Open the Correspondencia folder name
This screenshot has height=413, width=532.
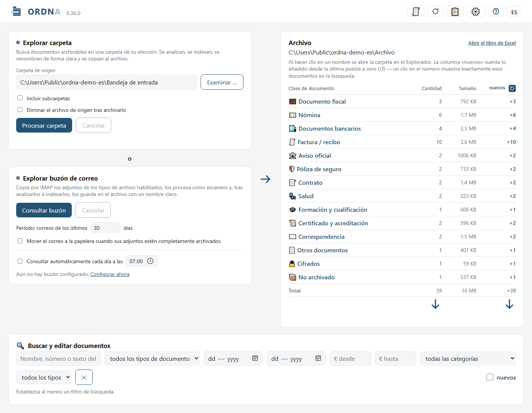tap(321, 237)
